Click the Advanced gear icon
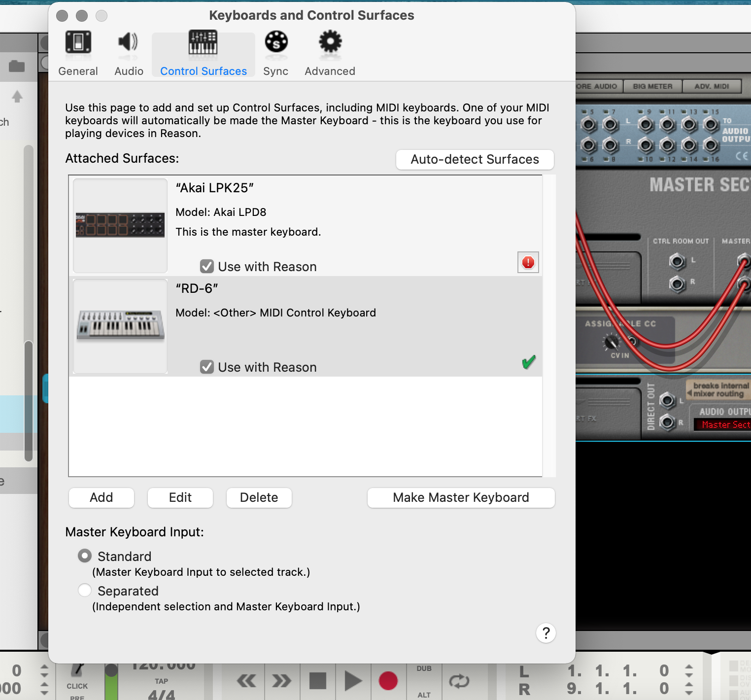 (330, 42)
